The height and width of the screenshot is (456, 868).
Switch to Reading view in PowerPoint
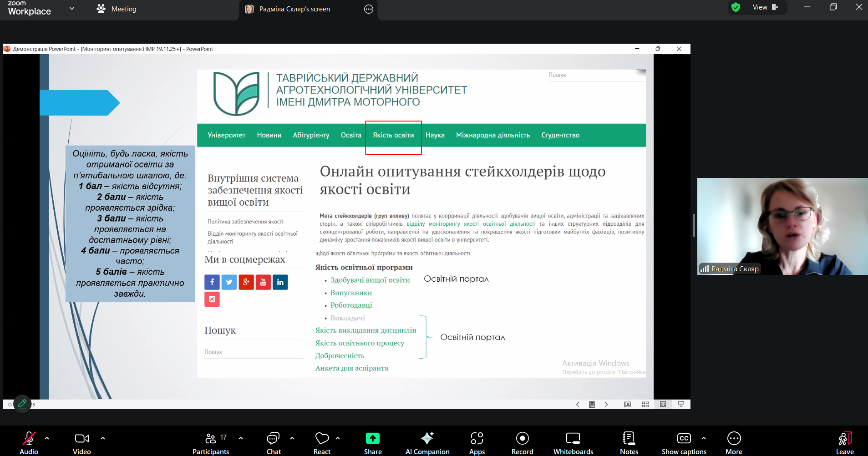(663, 404)
